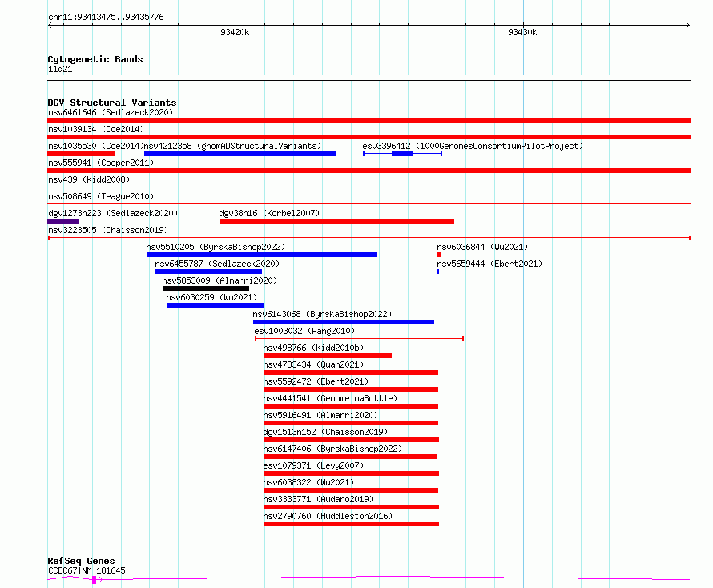This screenshot has width=713, height=588.
Task: Click nsv5659444 (Ebert2021) label
Action: [x=489, y=264]
